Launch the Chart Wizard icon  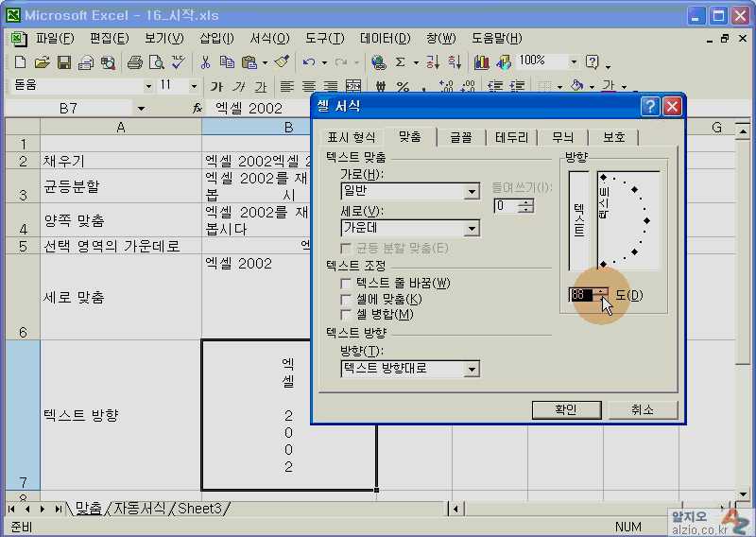(x=481, y=62)
